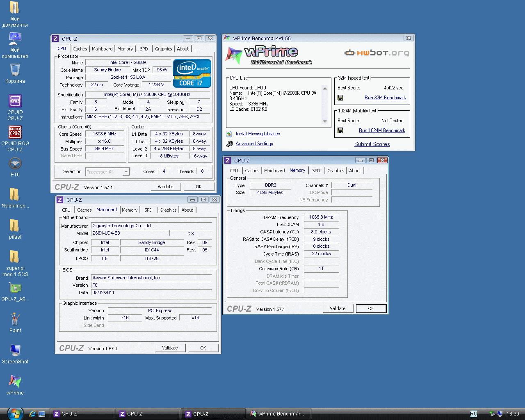Click the Intel Core i7 logo badge

(x=192, y=73)
